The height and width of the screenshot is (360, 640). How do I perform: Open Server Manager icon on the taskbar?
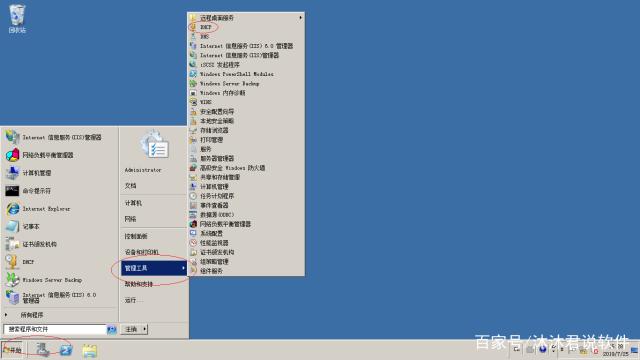coord(42,350)
